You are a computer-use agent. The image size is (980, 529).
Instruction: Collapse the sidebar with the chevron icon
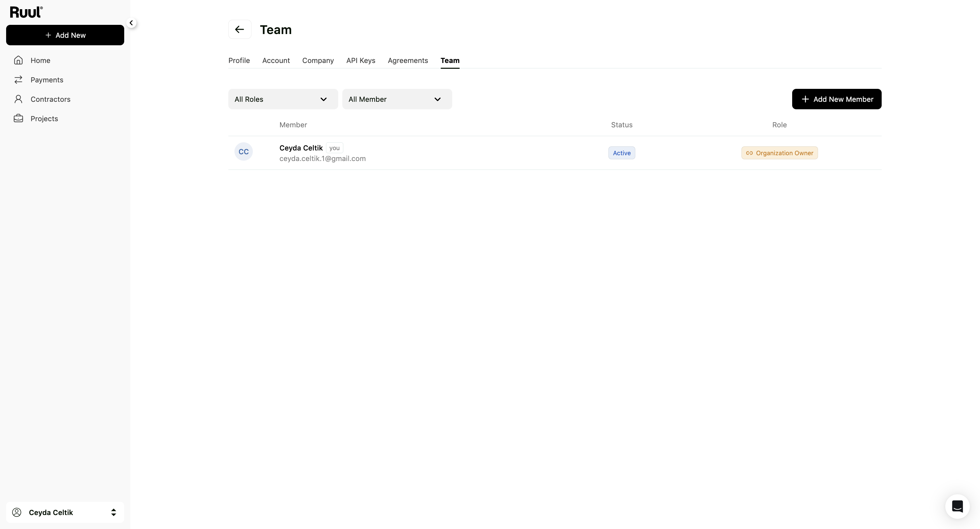pyautogui.click(x=131, y=23)
